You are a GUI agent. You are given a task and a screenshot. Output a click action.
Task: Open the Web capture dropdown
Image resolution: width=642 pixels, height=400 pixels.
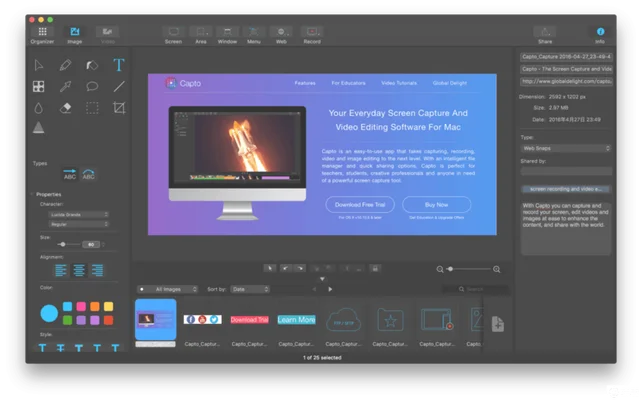pos(282,32)
